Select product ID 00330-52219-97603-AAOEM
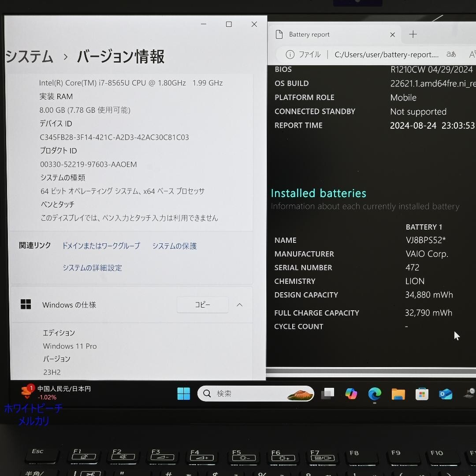The height and width of the screenshot is (476, 476). point(88,164)
